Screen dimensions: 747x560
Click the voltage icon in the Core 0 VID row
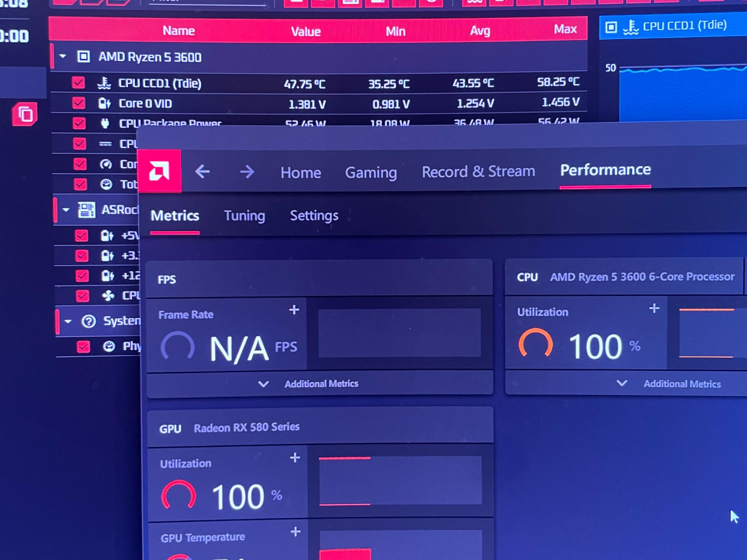click(x=105, y=103)
